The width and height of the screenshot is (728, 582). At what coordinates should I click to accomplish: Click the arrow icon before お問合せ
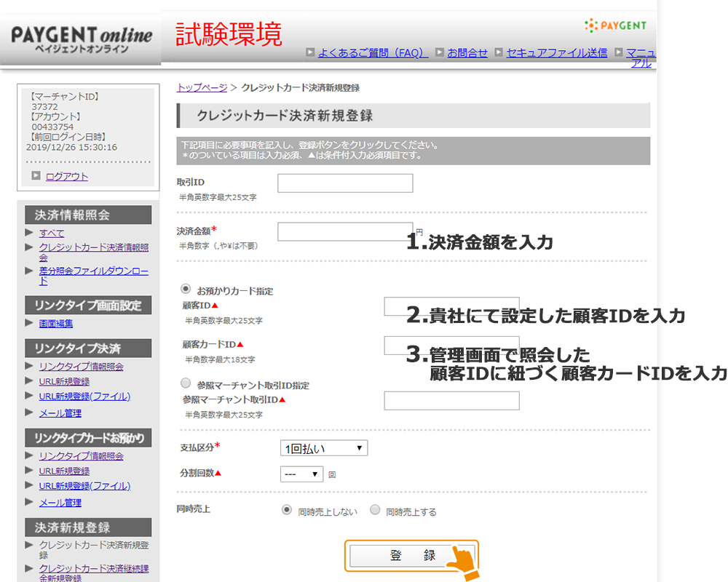click(440, 52)
